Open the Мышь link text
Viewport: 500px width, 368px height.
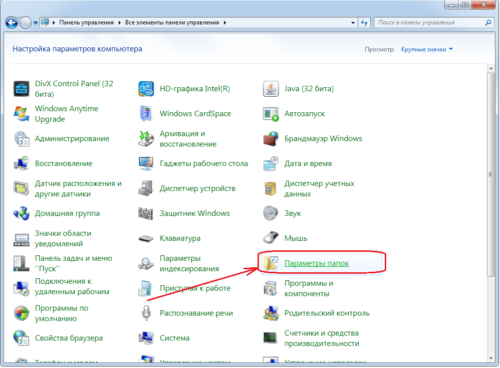[x=296, y=238]
